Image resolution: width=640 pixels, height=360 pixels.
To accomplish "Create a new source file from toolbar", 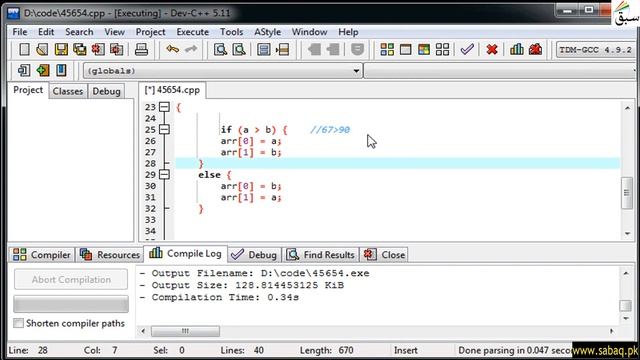I will (24, 49).
